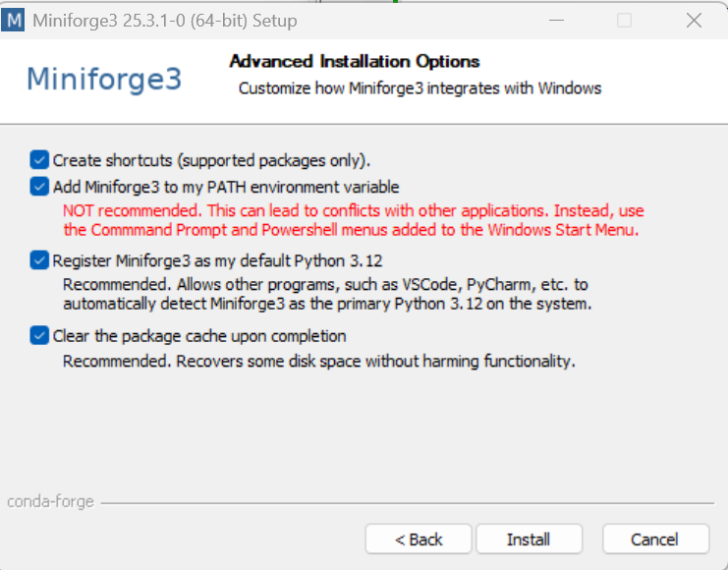This screenshot has height=570, width=728.
Task: Click 'Customize how Miniforge3 integrates with Windows' subtitle
Action: pos(420,87)
